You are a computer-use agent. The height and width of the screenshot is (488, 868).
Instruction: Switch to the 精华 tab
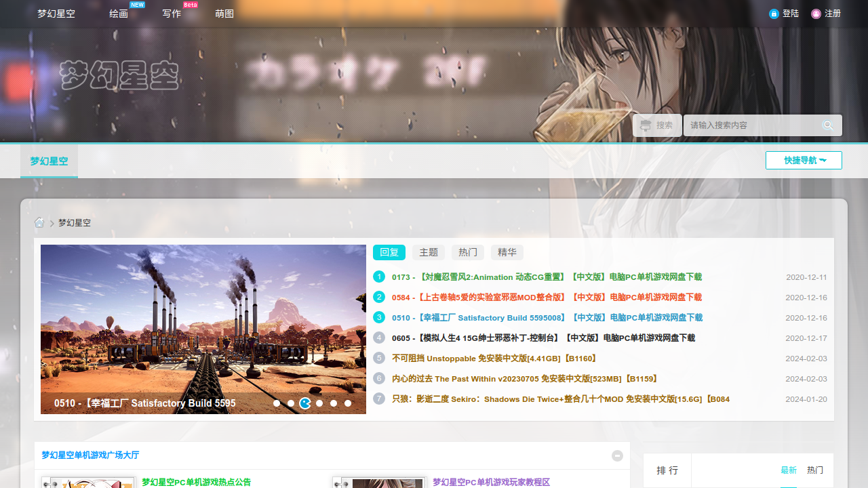(507, 253)
